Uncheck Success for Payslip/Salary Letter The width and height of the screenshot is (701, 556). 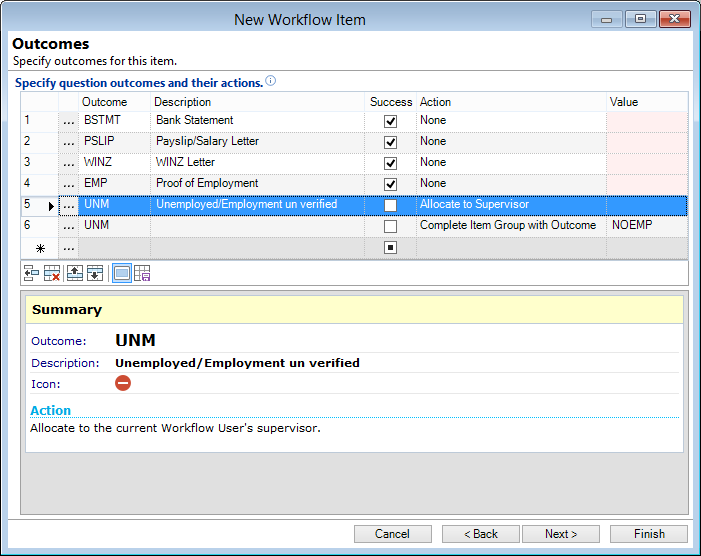(x=390, y=142)
